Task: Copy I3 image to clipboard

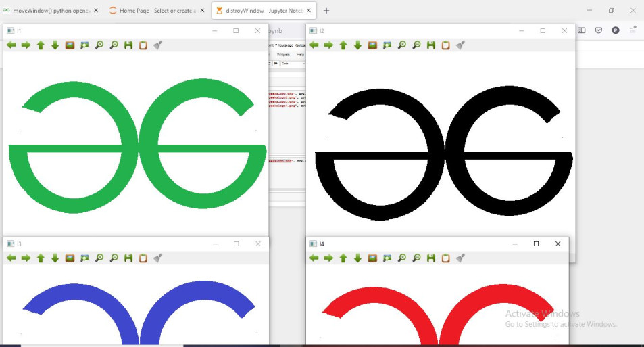Action: coord(143,258)
